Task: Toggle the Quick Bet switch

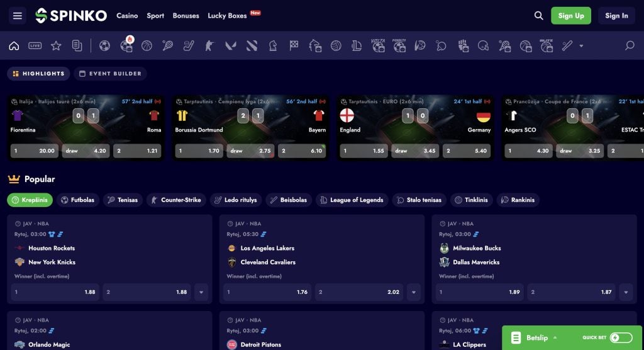Action: [621, 337]
